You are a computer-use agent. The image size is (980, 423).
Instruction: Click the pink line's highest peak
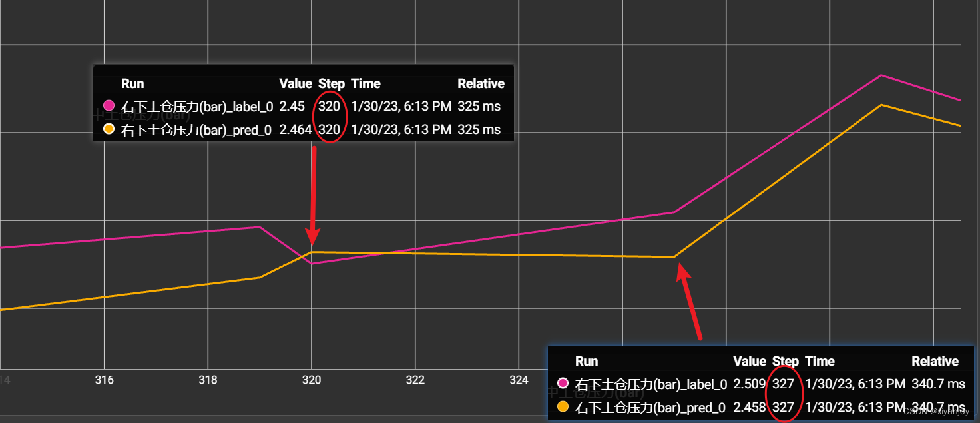[x=881, y=75]
